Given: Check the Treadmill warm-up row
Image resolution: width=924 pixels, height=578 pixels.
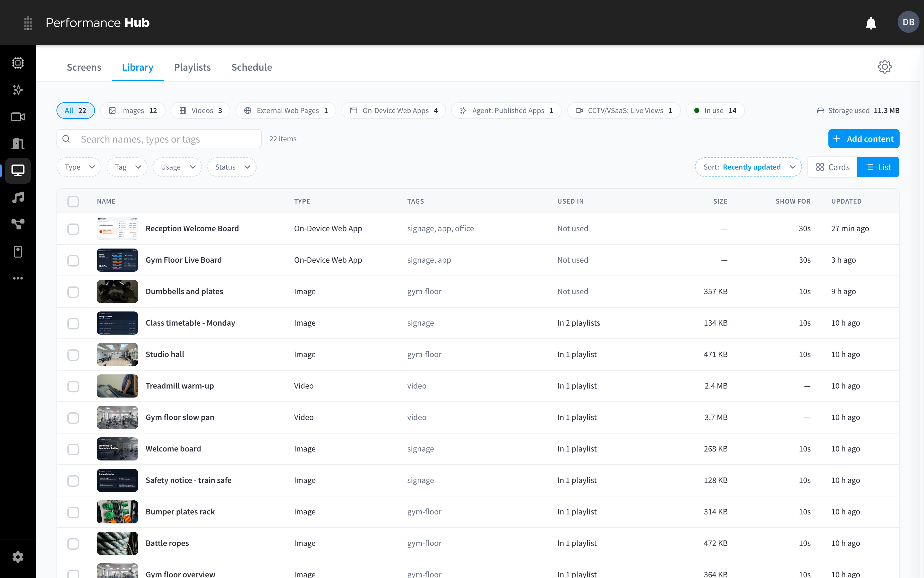Looking at the screenshot, I should [73, 386].
